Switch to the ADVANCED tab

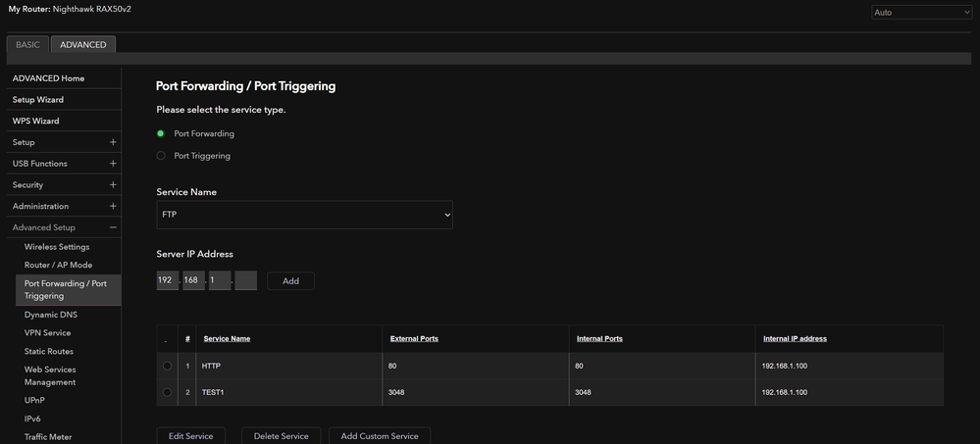tap(83, 44)
